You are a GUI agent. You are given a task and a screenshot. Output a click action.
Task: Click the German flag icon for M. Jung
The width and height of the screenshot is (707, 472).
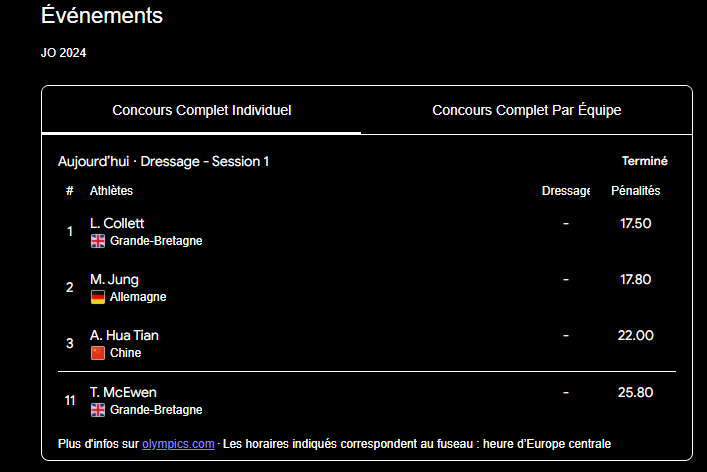tap(98, 297)
